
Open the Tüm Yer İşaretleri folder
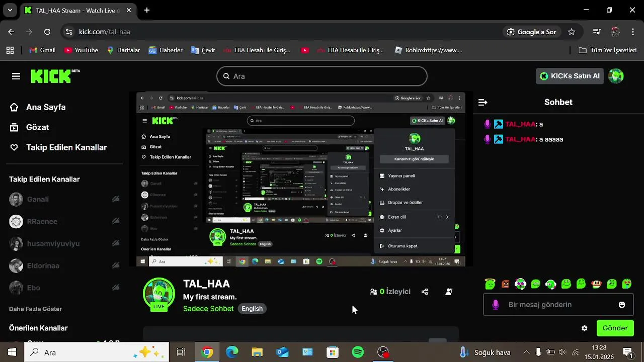coord(608,50)
